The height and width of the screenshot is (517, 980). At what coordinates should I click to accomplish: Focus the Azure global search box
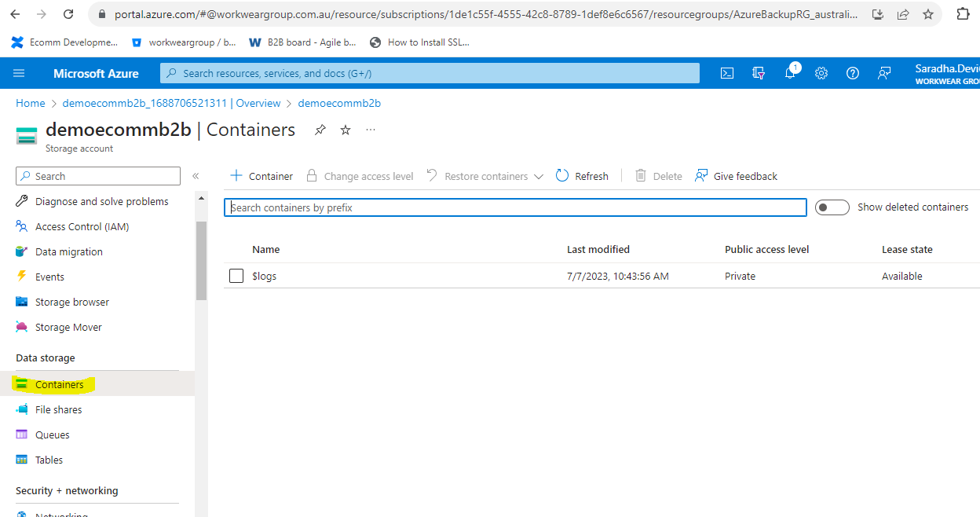[x=430, y=73]
